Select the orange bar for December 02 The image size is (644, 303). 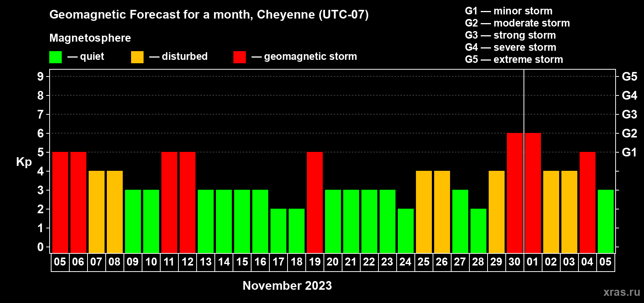tap(551, 212)
